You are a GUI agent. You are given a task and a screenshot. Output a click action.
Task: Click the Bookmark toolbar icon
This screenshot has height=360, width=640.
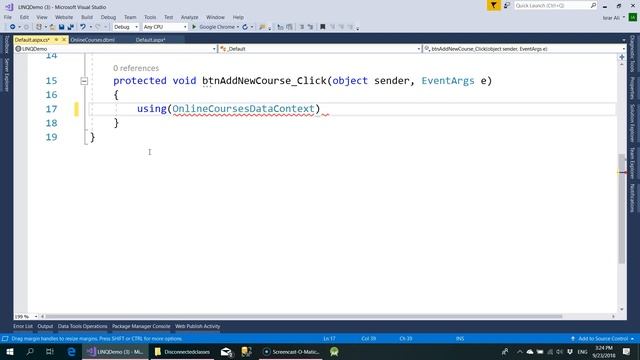click(322, 27)
